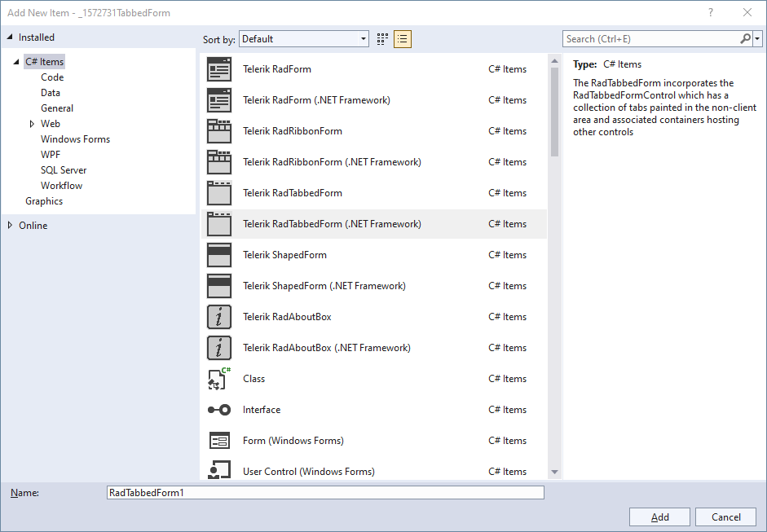Close the Add New Item dialog

pyautogui.click(x=747, y=13)
